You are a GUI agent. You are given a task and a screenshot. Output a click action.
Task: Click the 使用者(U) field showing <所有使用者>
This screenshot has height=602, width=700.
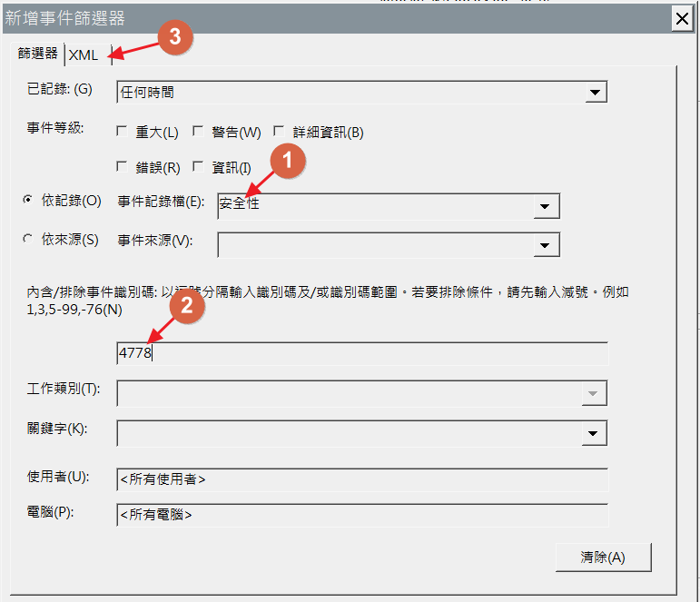click(x=362, y=479)
